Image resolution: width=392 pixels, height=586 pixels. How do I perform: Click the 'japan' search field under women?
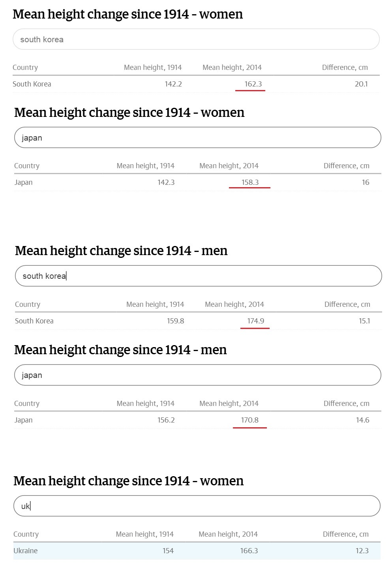click(198, 137)
